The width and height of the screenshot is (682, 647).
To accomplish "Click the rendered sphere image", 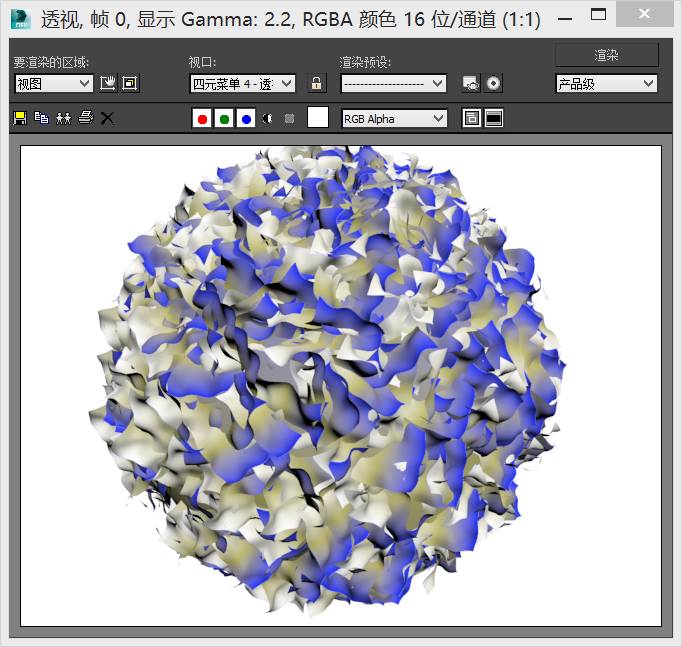I will coord(326,383).
